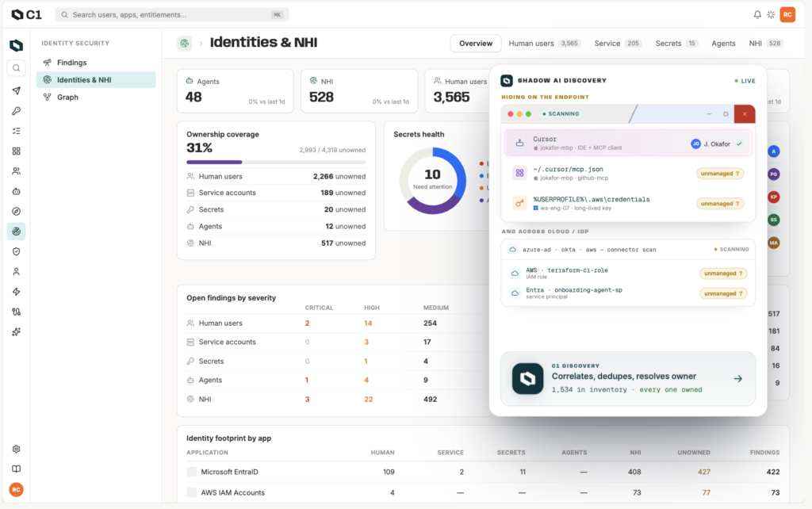Open the branch flow icon in rail
Viewport: 812px width, 509px height.
coord(16,312)
